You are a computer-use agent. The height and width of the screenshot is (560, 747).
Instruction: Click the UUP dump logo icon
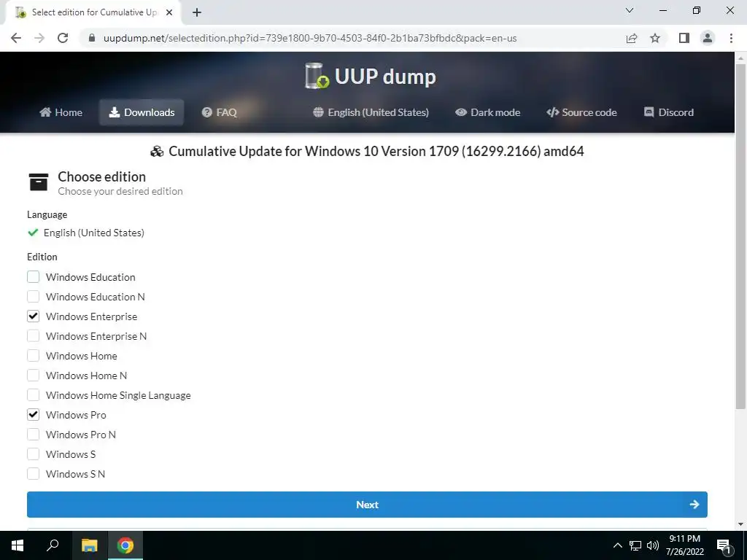coord(317,76)
